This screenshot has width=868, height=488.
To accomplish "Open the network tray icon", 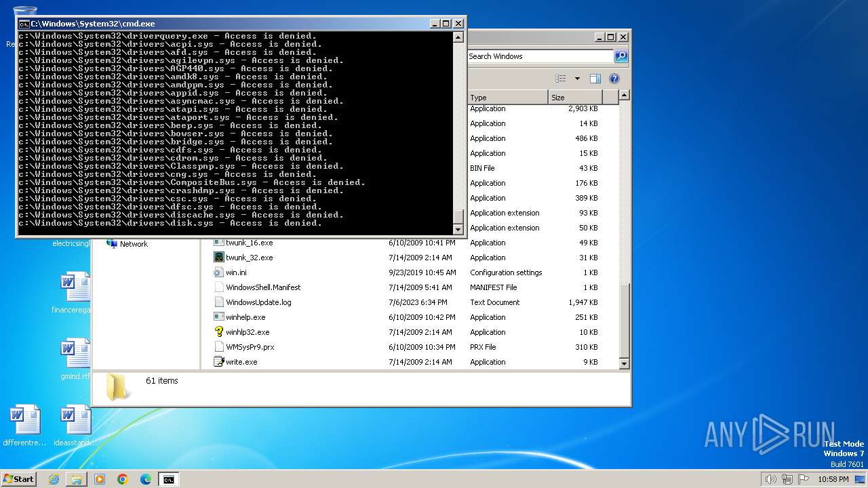I will [787, 479].
